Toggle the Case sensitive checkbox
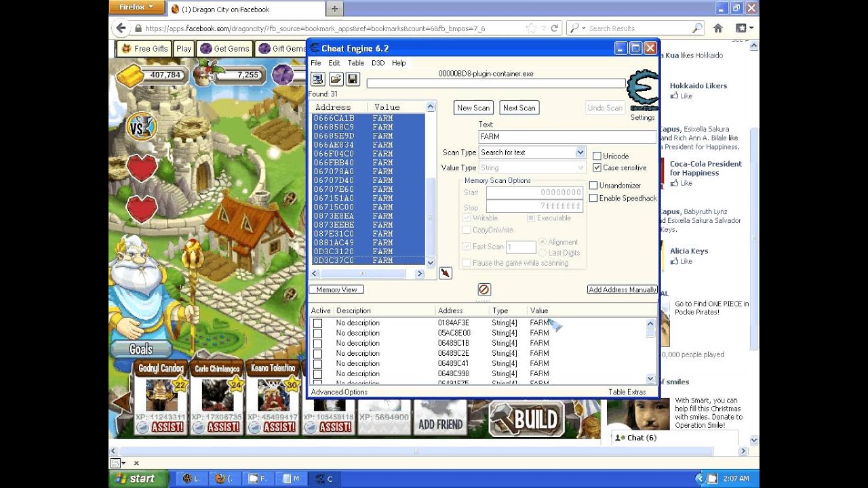 pyautogui.click(x=597, y=167)
